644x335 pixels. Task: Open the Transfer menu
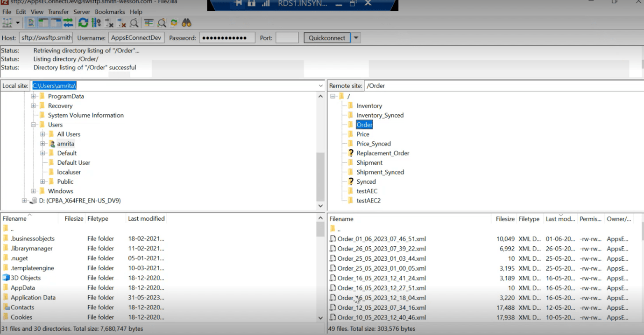(x=58, y=12)
